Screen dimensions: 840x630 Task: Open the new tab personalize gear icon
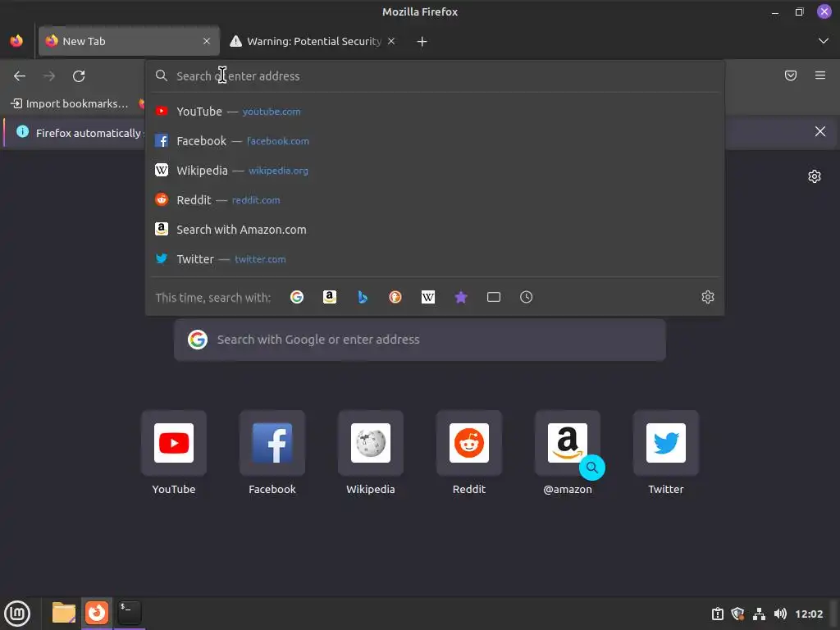point(815,176)
